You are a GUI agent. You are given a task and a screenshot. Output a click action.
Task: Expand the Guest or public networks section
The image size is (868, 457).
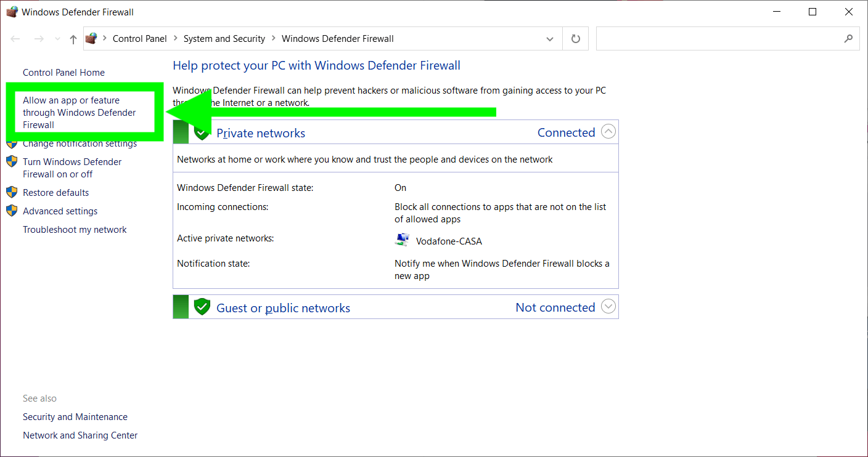pyautogui.click(x=608, y=306)
